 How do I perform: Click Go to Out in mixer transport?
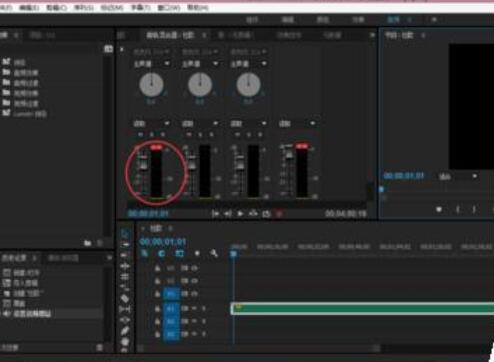pos(228,213)
